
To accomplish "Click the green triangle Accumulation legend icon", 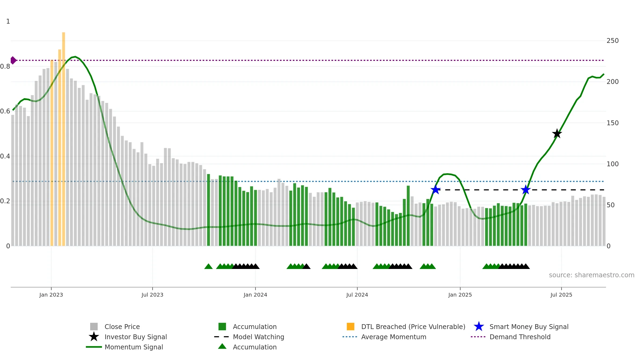I will (x=222, y=346).
